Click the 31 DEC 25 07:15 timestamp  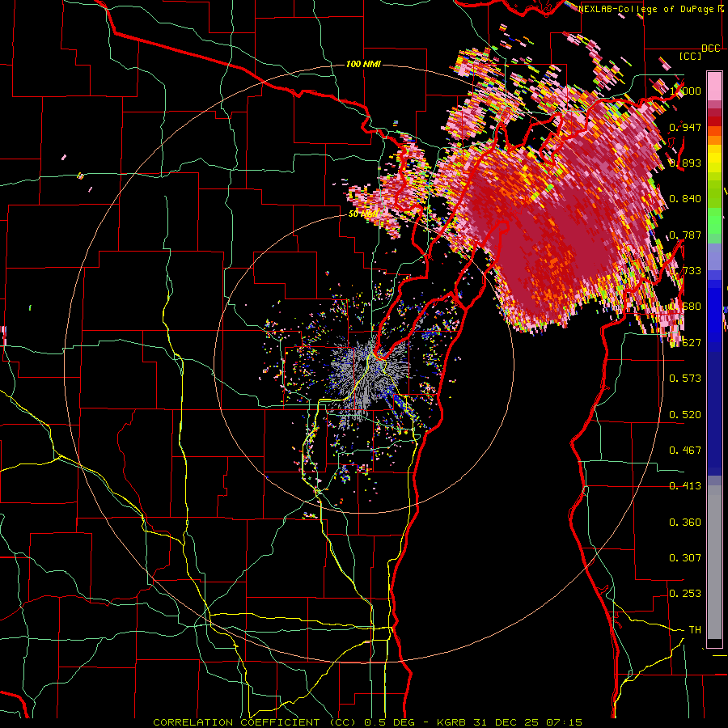point(527,722)
